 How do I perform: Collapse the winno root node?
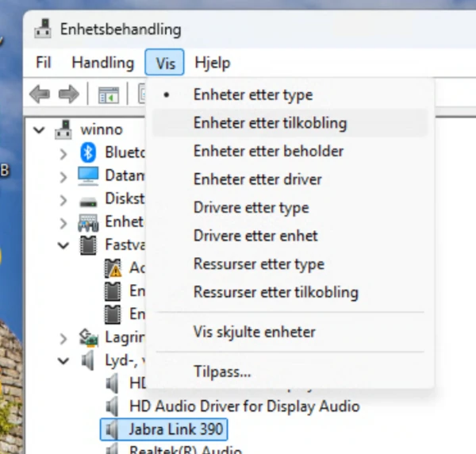tap(39, 130)
